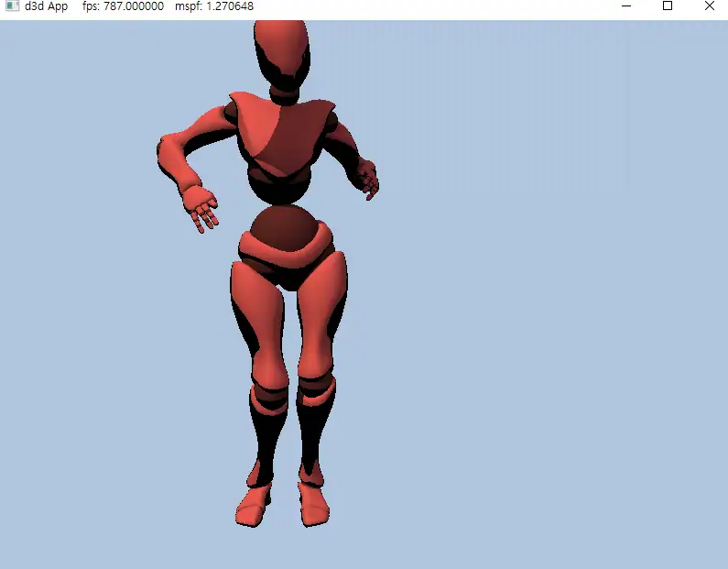Click the 'mspf: 1.270648' readout in title bar

[214, 6]
